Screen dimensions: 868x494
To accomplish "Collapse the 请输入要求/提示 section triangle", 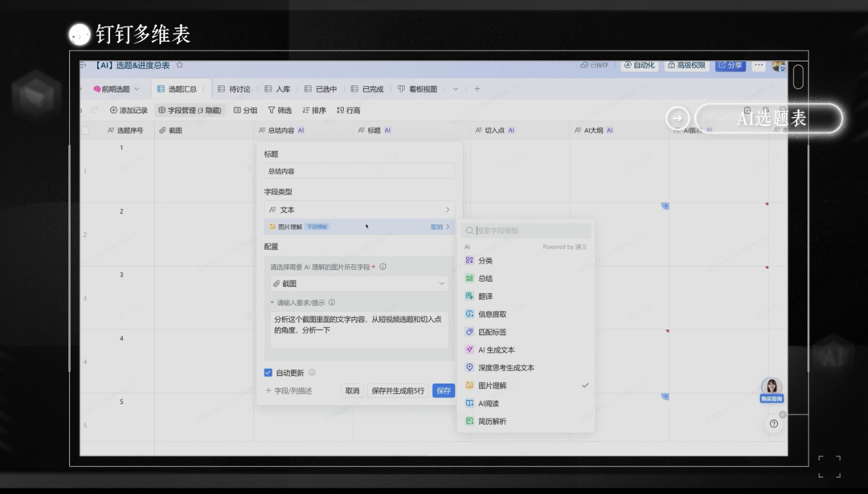I will 272,303.
